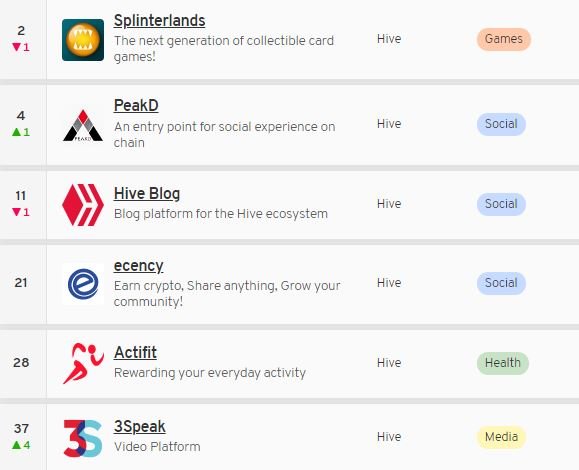Open the 3Speak title link

point(140,426)
